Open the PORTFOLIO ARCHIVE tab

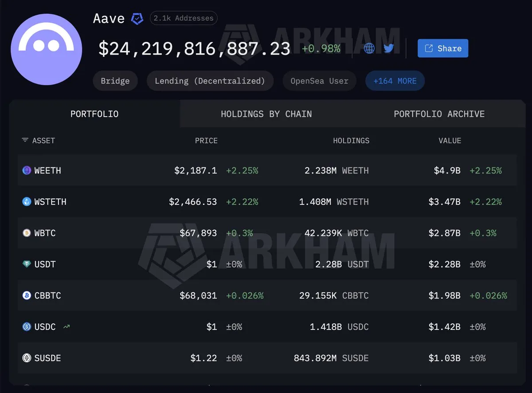[439, 114]
